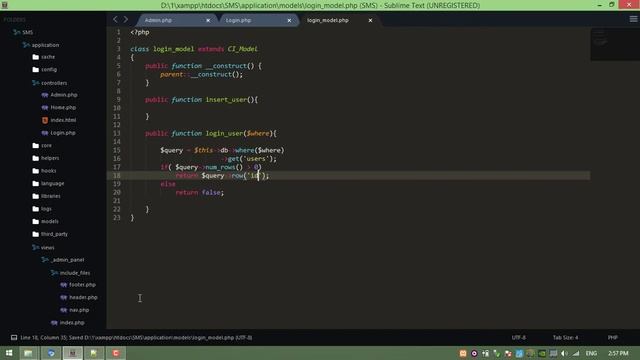Close the Admin.php tab
Image resolution: width=640 pixels, height=360 pixels.
[208, 20]
